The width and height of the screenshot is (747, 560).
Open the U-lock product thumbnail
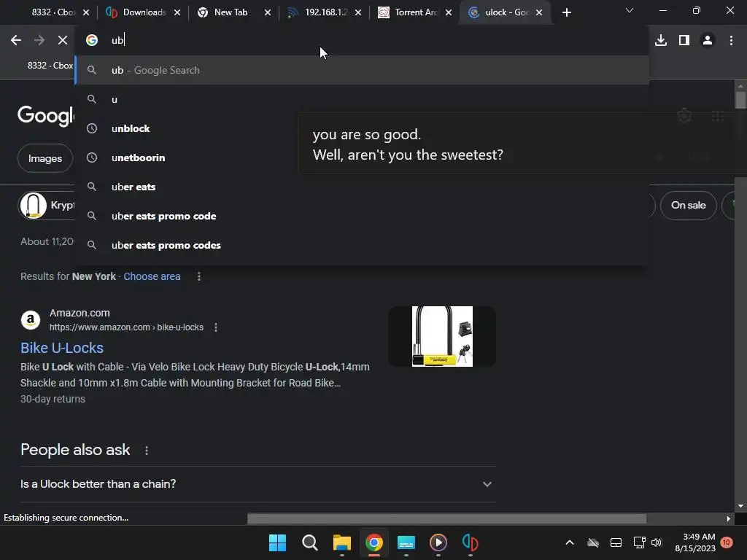click(442, 336)
